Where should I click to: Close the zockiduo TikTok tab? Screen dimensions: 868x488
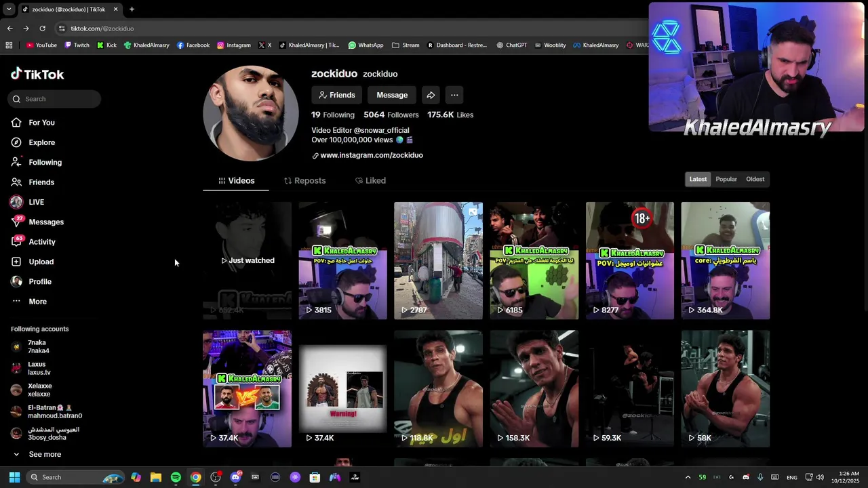(x=115, y=9)
